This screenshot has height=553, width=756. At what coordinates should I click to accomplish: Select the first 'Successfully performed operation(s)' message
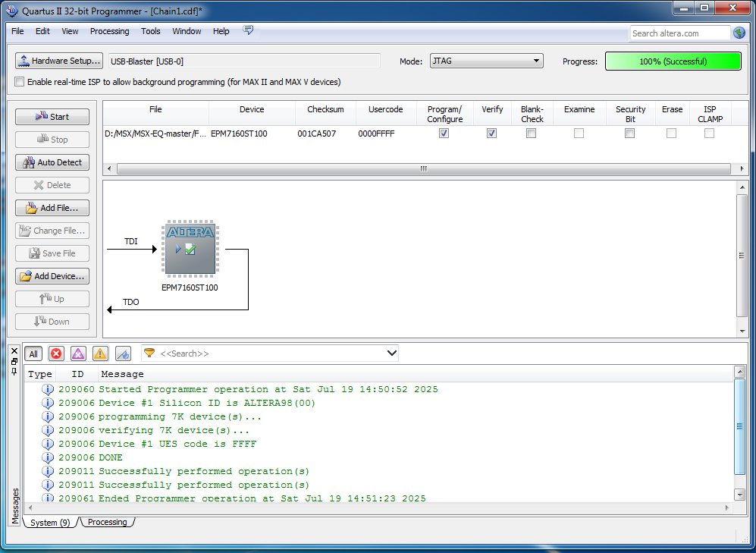(x=204, y=471)
